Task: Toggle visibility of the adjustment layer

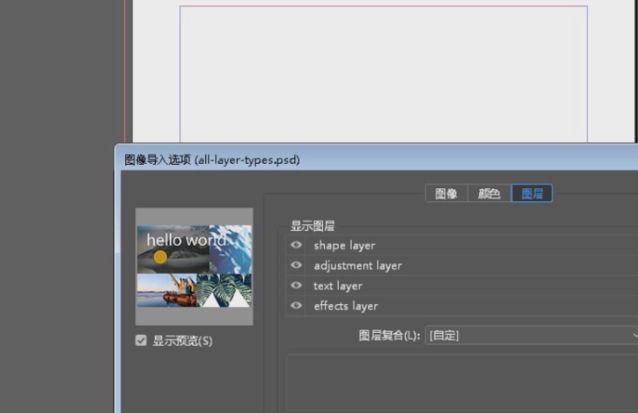Action: [296, 266]
